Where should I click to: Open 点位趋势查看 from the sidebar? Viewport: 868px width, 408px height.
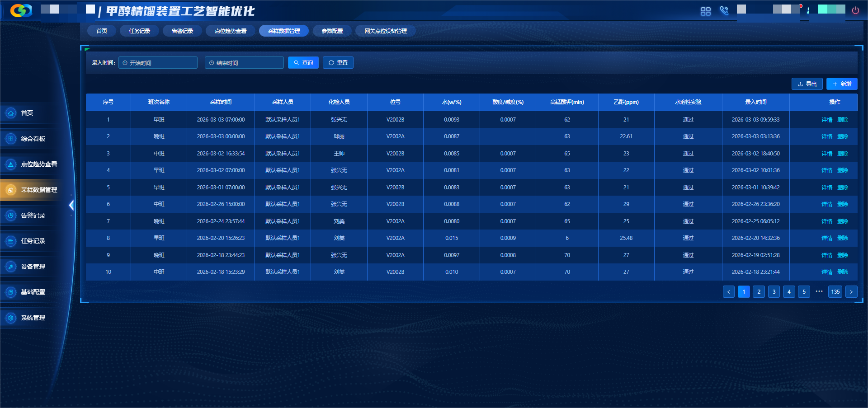coord(38,164)
